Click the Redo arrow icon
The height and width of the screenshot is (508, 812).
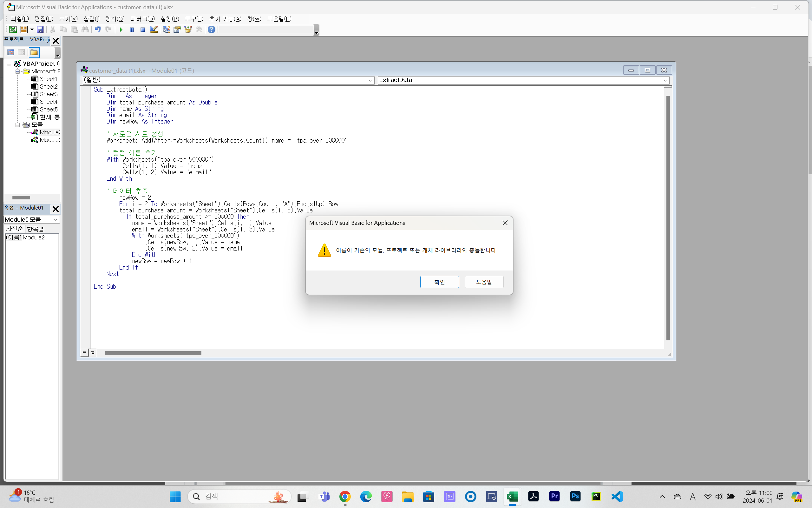[108, 30]
